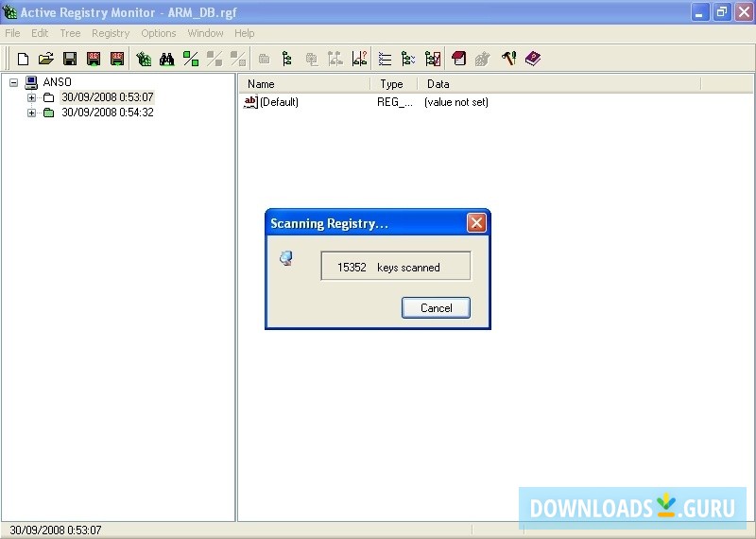Screen dimensions: 756x539
Task: Expand the 30/09/2008 0:54:32 snapshot node
Action: pos(32,113)
